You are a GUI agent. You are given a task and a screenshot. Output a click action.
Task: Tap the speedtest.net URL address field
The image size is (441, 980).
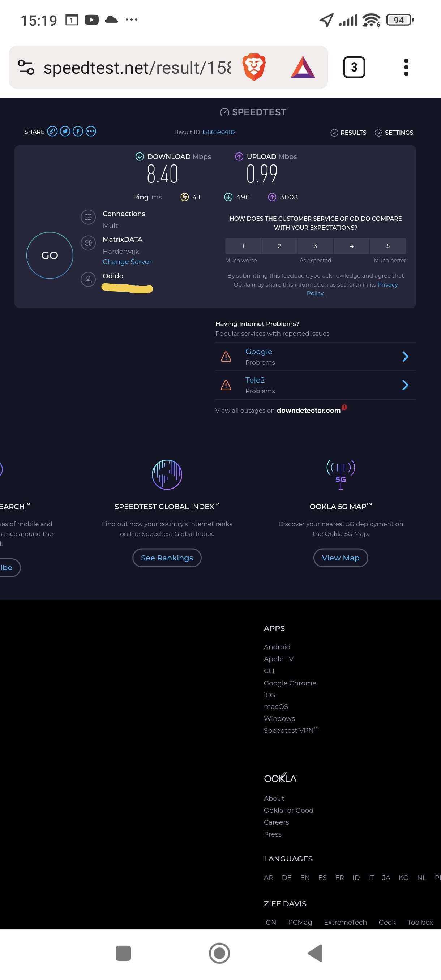point(137,68)
